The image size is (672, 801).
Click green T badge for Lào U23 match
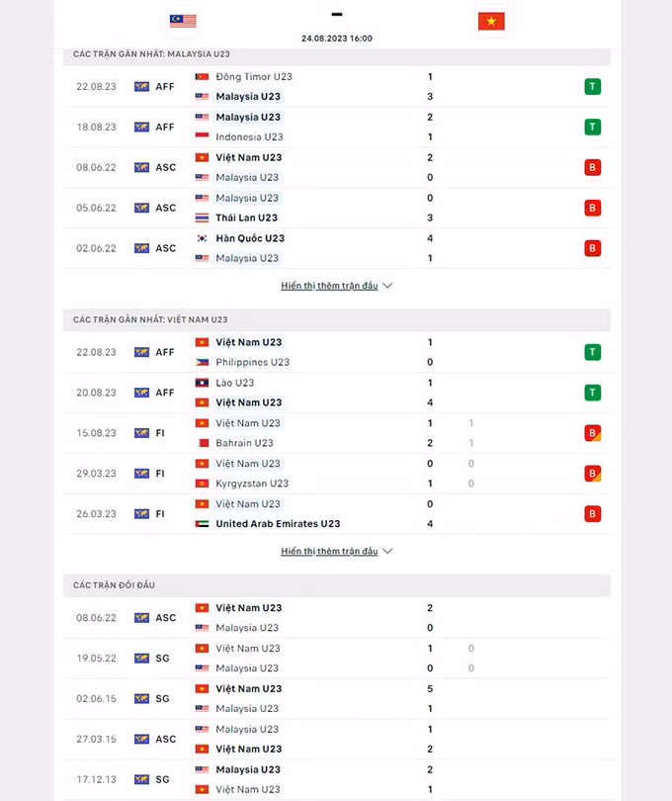click(592, 393)
